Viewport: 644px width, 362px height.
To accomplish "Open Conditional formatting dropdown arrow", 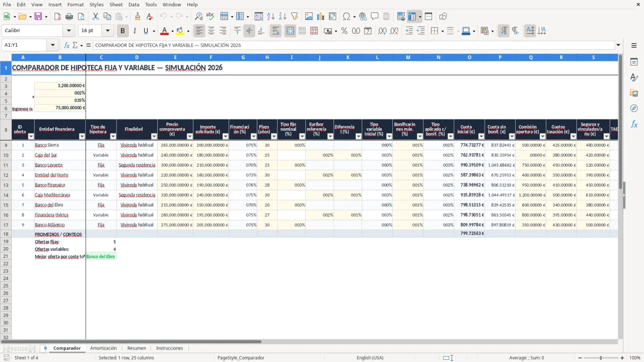I will [x=492, y=31].
